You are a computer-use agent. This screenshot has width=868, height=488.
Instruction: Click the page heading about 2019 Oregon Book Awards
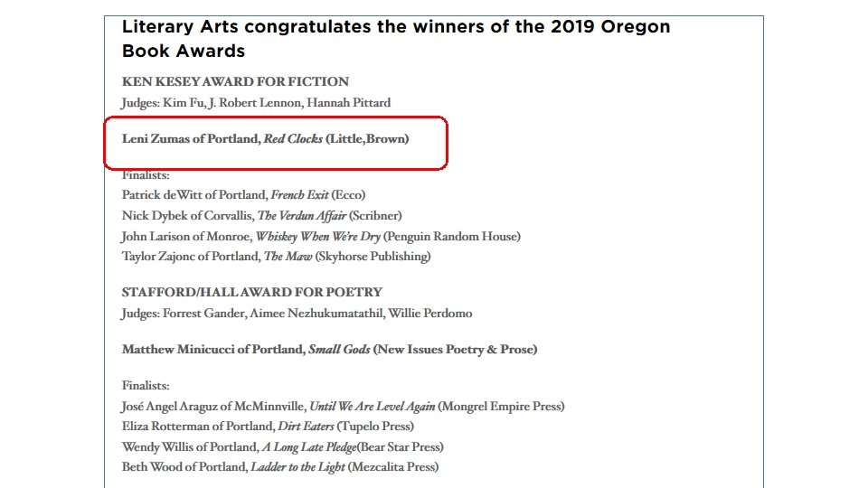(x=396, y=38)
